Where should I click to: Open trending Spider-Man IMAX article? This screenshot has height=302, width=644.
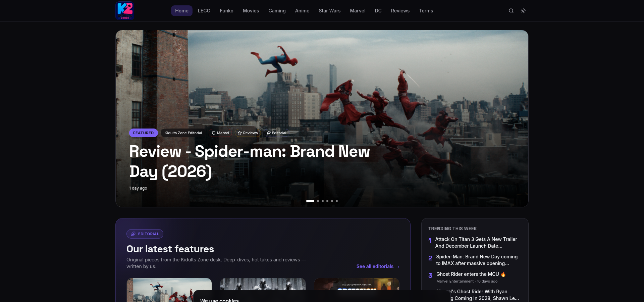click(477, 260)
